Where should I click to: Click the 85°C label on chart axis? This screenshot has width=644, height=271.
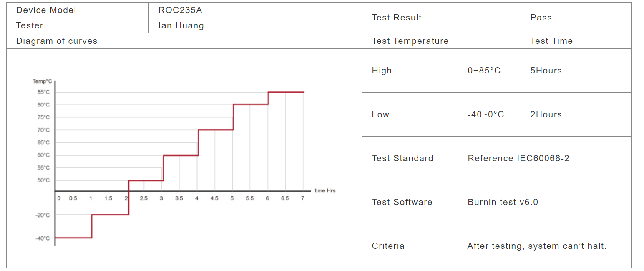[x=43, y=92]
